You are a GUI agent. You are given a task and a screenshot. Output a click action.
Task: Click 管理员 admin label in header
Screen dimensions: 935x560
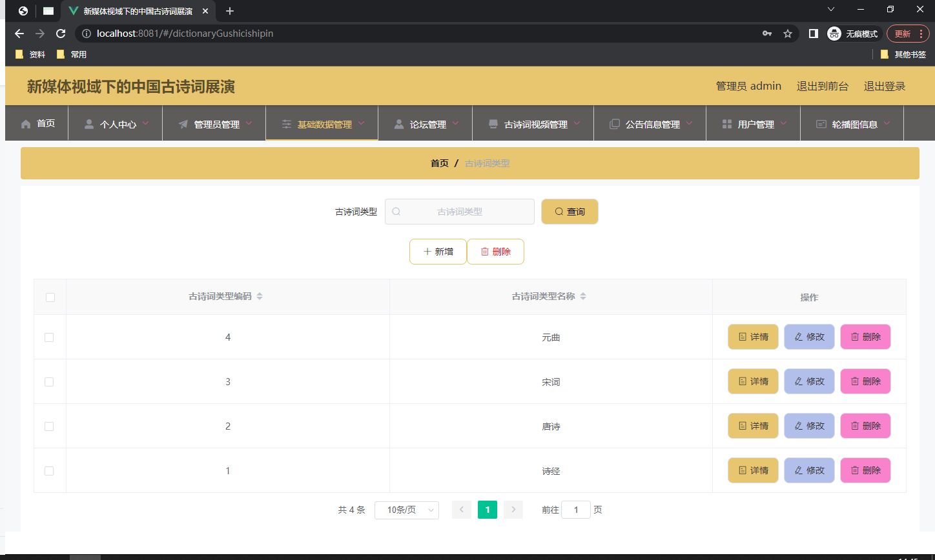tap(749, 86)
